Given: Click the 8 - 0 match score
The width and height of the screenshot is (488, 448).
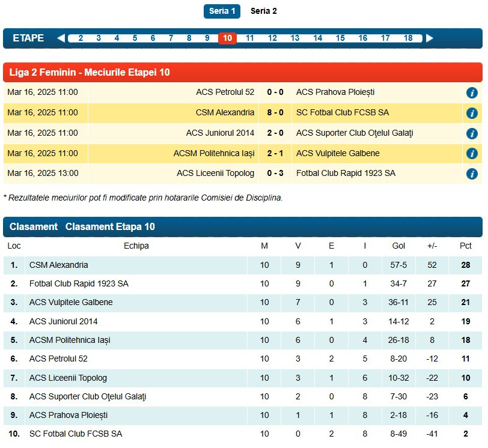Looking at the screenshot, I should 275,112.
